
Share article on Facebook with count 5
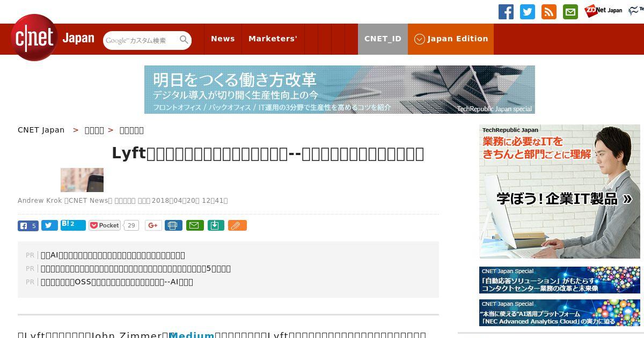[x=28, y=226]
